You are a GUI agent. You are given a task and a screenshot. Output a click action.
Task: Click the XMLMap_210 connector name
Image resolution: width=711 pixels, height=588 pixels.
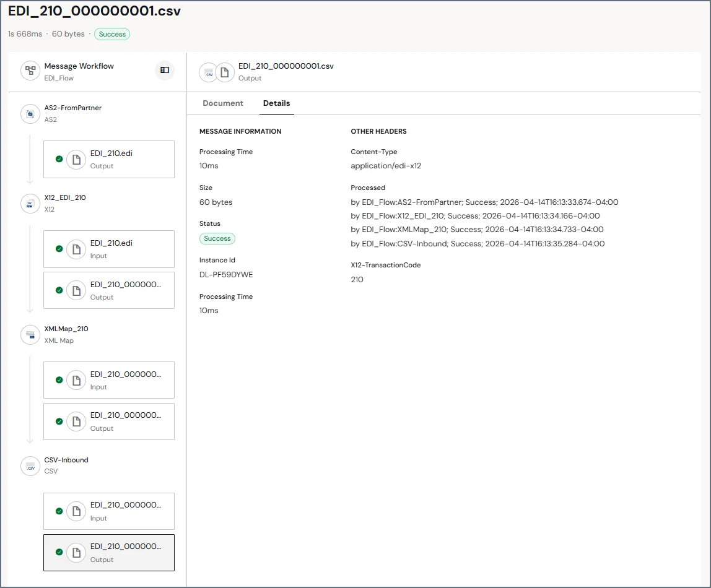(66, 329)
